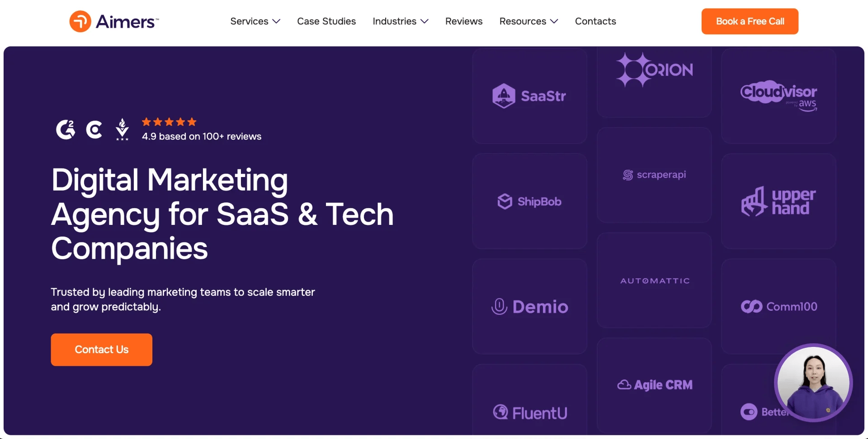Select the Upper Hand logo card

pyautogui.click(x=778, y=201)
